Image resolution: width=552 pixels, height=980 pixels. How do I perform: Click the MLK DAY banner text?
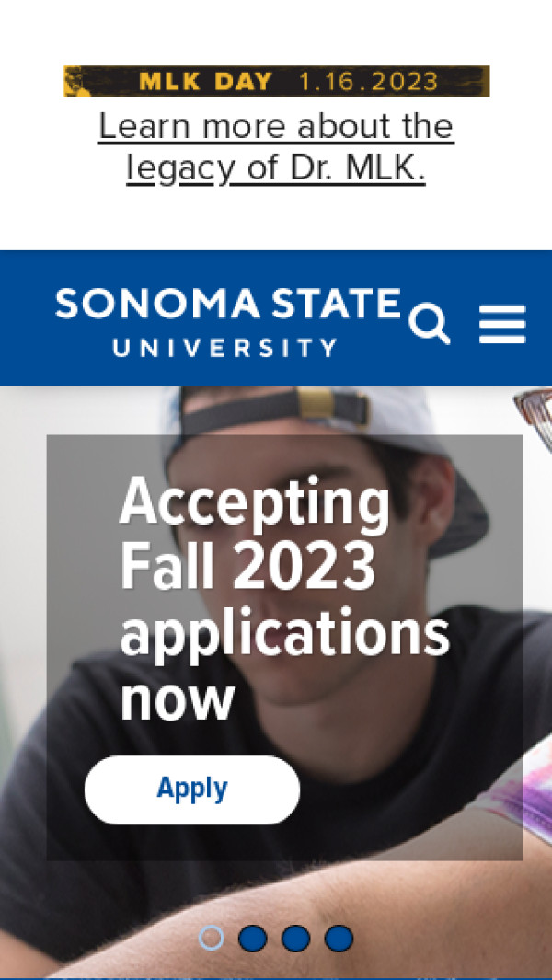205,82
